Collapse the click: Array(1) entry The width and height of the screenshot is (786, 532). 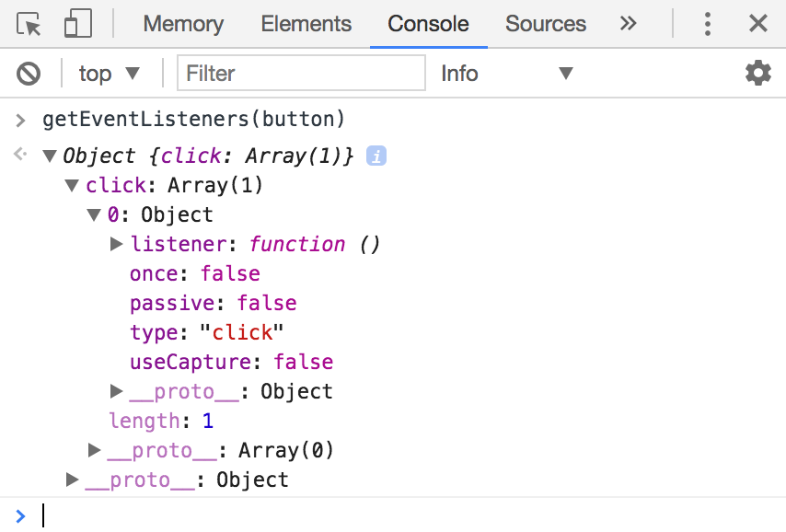click(x=72, y=184)
